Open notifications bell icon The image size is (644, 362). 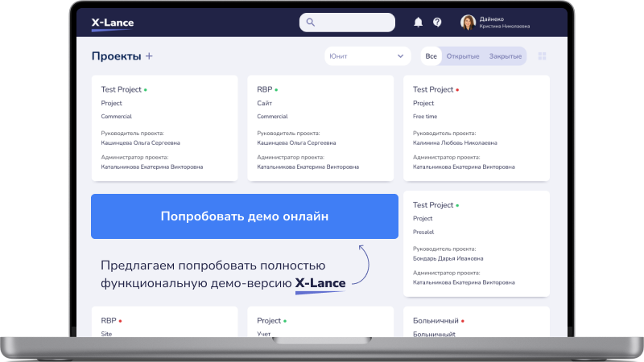click(418, 23)
